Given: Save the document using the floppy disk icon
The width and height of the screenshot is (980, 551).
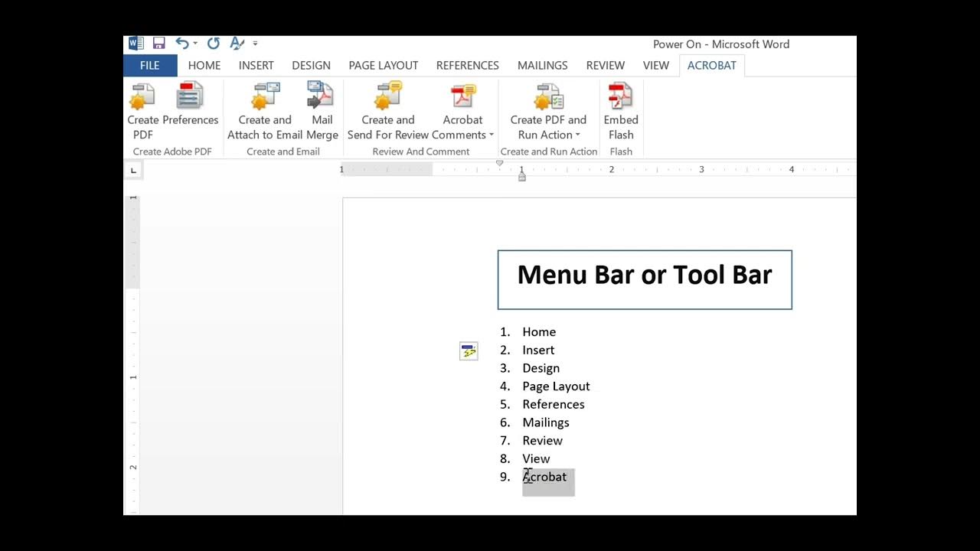Looking at the screenshot, I should pos(158,44).
